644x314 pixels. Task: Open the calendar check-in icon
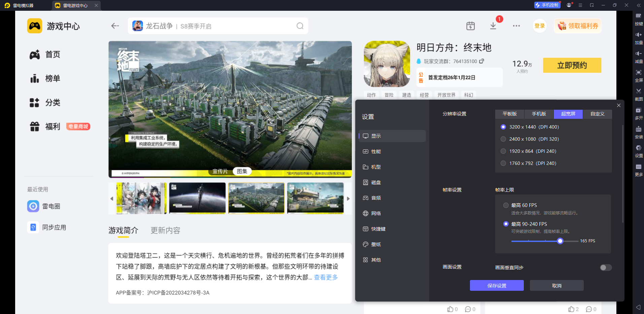[470, 26]
